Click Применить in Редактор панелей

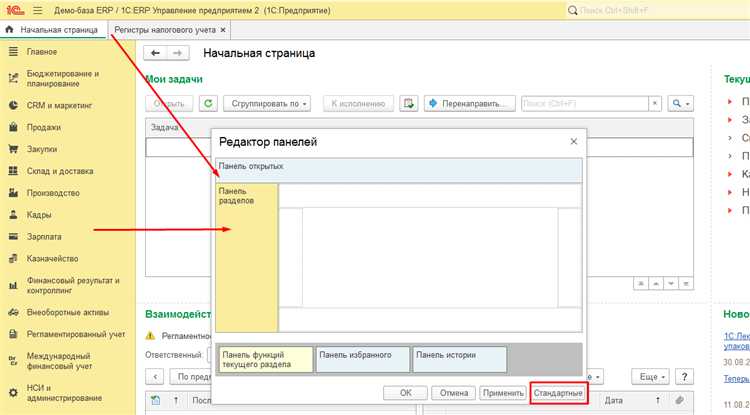[x=503, y=393]
